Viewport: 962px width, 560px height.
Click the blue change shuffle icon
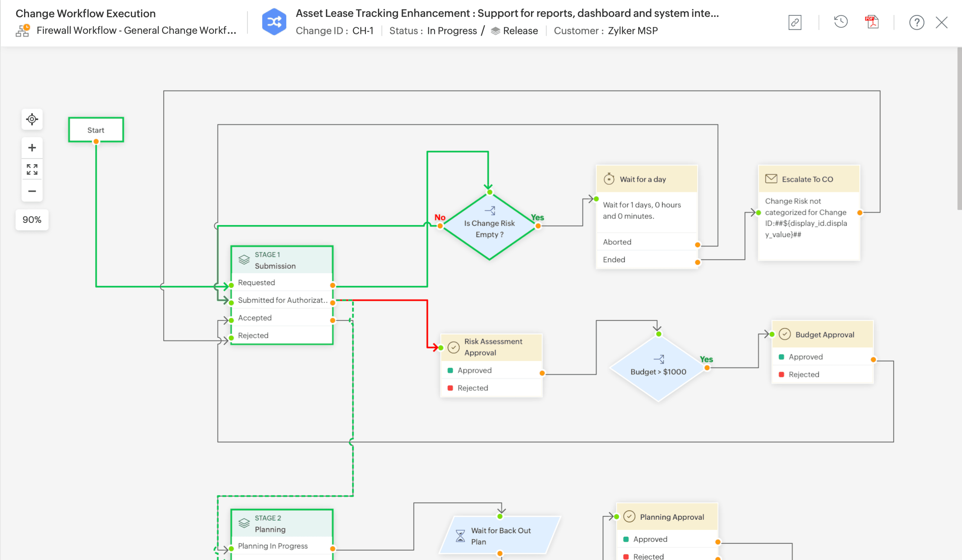click(x=274, y=22)
